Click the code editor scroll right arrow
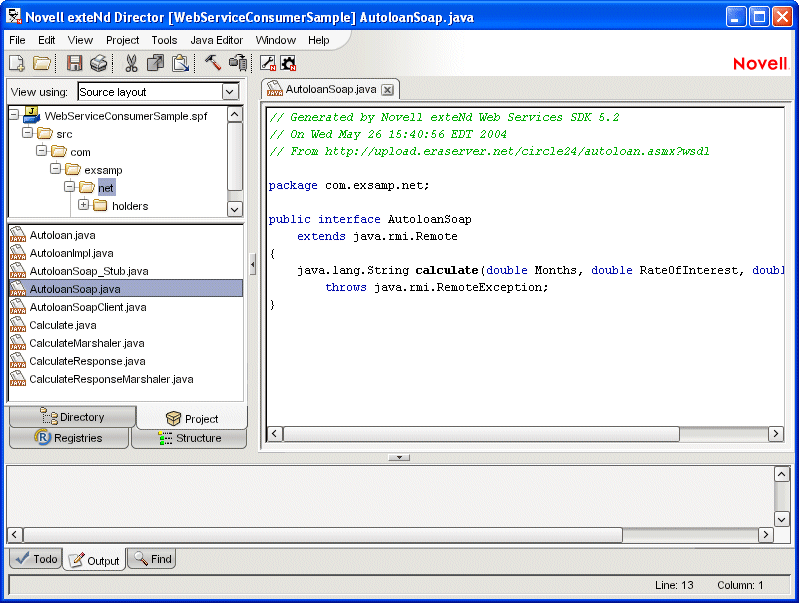 pos(776,434)
